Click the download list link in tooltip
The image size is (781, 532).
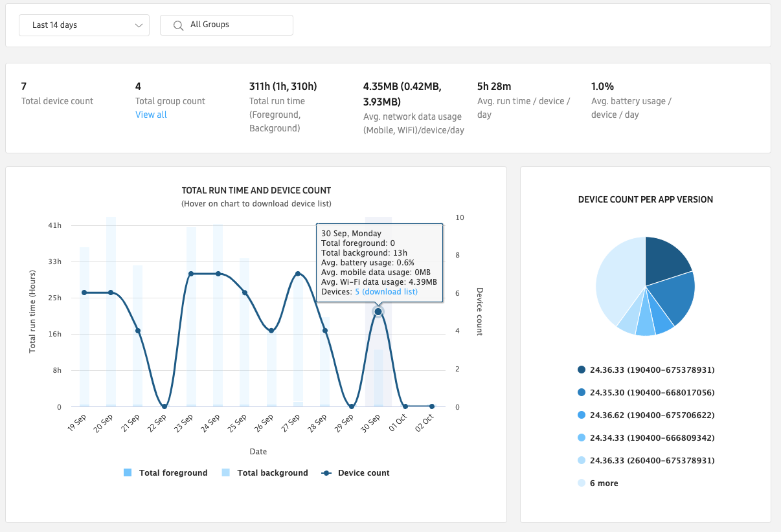tap(390, 292)
